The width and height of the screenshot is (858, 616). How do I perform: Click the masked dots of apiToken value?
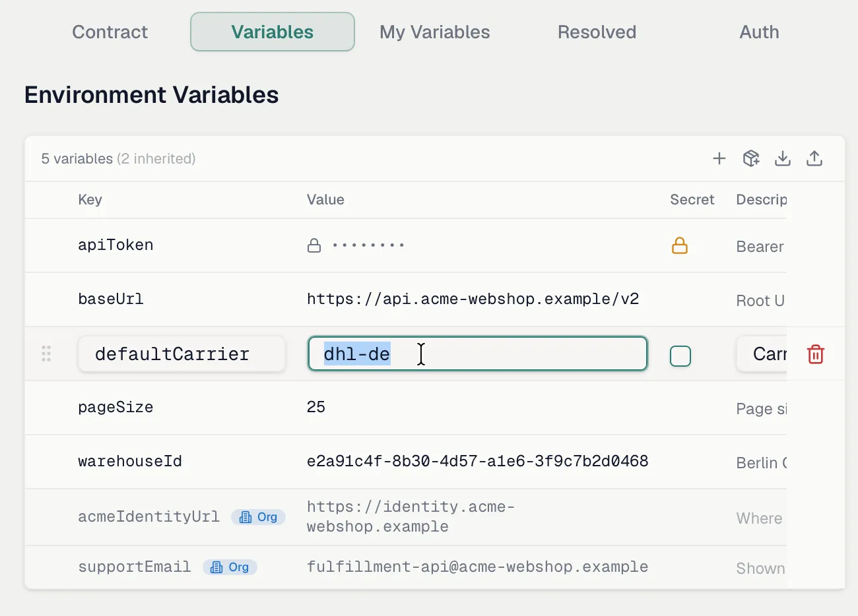[x=368, y=246]
